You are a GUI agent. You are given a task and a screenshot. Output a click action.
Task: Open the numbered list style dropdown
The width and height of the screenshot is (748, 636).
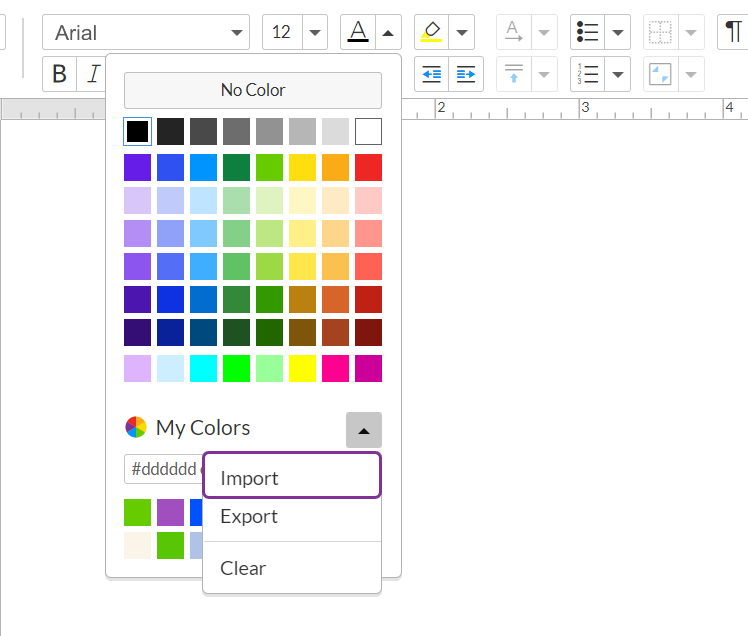(x=618, y=74)
